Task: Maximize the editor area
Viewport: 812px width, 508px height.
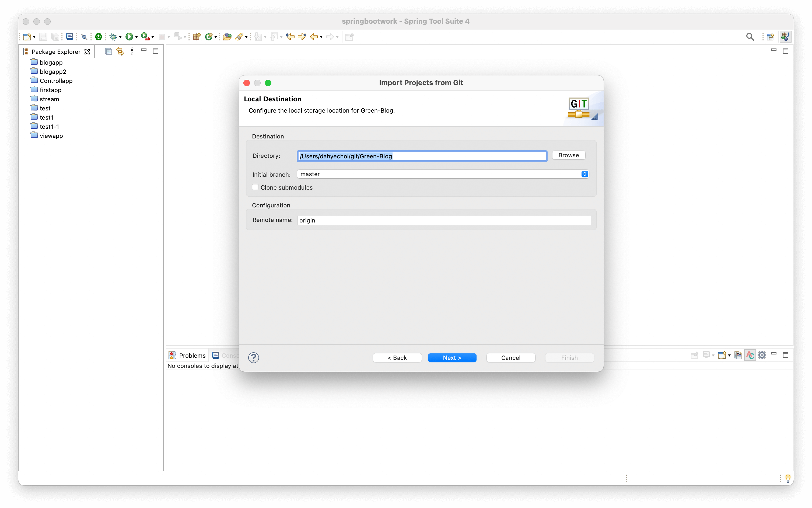Action: tap(785, 51)
